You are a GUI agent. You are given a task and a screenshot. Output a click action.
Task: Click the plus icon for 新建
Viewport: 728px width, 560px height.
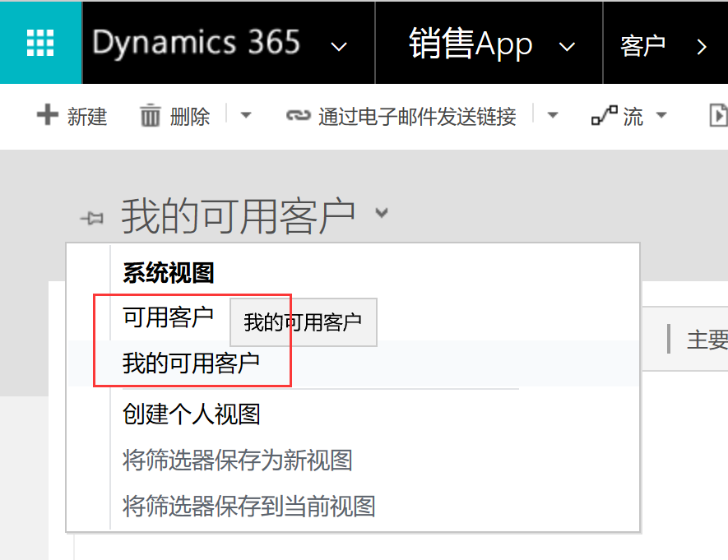pyautogui.click(x=48, y=115)
